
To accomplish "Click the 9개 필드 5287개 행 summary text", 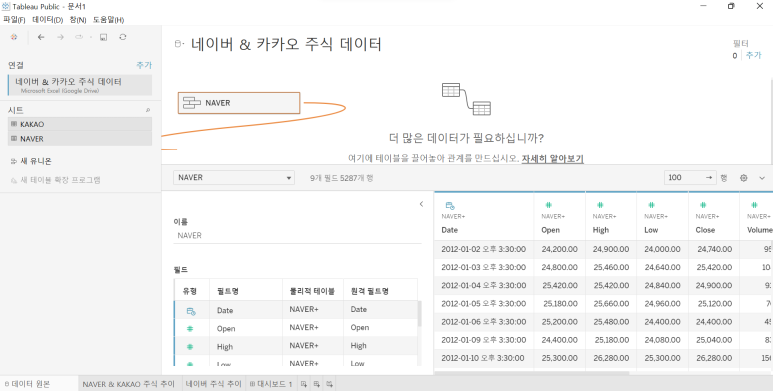I will (342, 178).
